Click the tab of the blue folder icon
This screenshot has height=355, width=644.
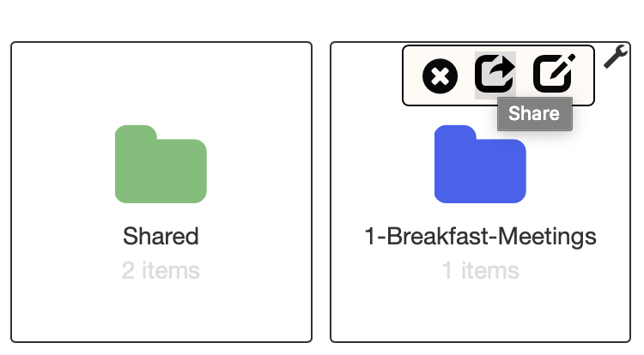pyautogui.click(x=455, y=132)
